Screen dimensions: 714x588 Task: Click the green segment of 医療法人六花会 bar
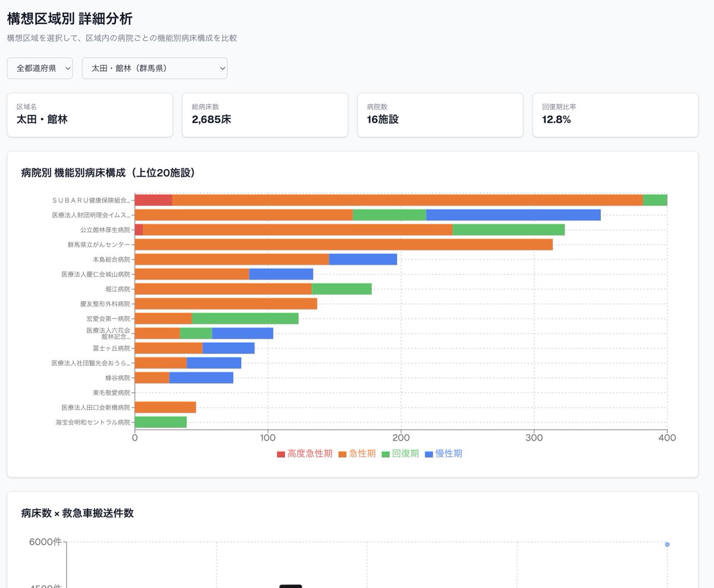click(x=196, y=333)
